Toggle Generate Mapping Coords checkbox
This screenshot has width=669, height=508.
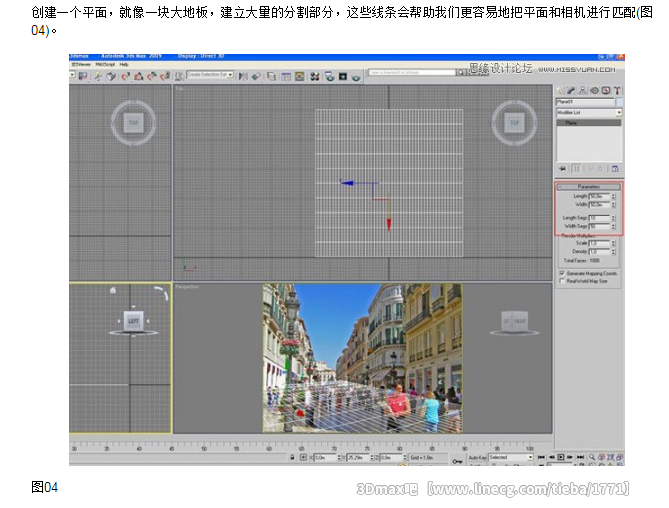point(561,273)
